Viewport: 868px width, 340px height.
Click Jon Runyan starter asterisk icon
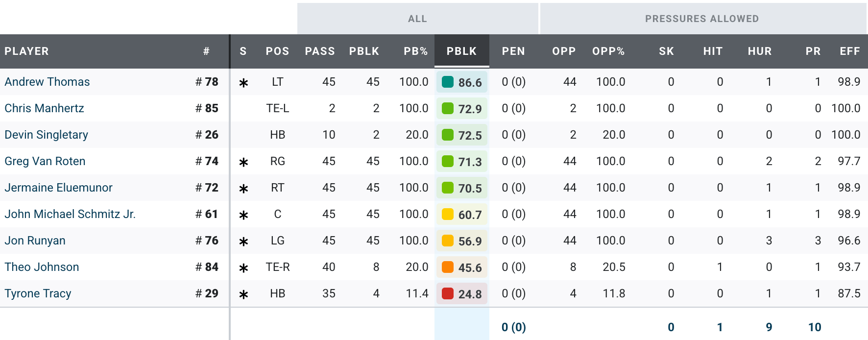(x=243, y=242)
